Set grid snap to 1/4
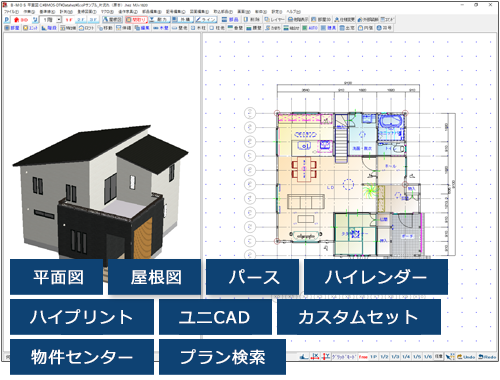500x380 pixels. [406, 357]
